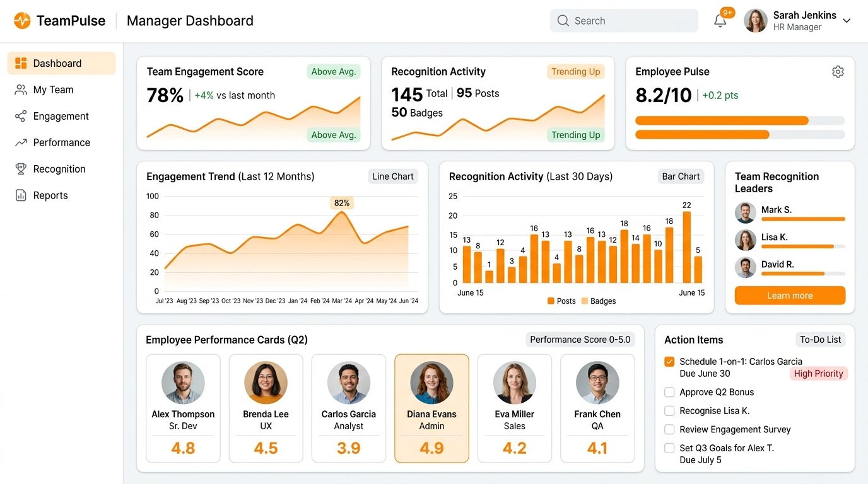Click the TeamPulse heartbeat logo icon
Image resolution: width=868 pixels, height=484 pixels.
click(x=22, y=21)
